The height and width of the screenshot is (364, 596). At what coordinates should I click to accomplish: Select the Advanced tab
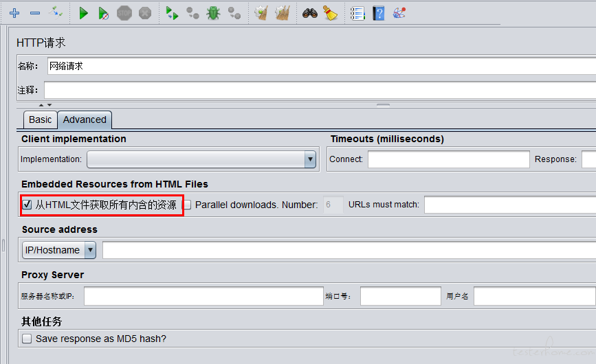tap(85, 120)
